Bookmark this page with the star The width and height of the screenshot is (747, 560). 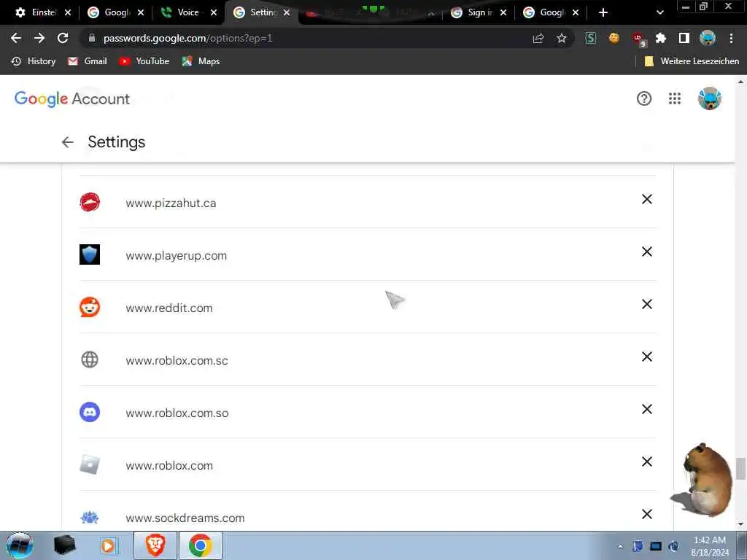click(562, 38)
